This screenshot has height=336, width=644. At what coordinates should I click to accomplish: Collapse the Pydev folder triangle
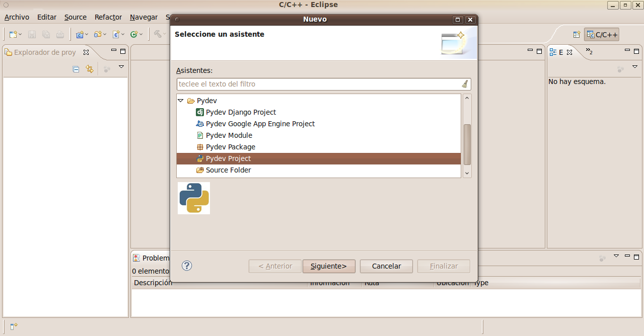[x=181, y=101]
